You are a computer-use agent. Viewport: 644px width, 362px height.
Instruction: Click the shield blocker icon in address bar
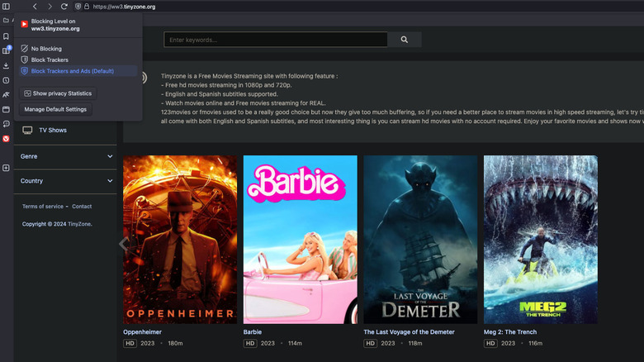pos(78,7)
